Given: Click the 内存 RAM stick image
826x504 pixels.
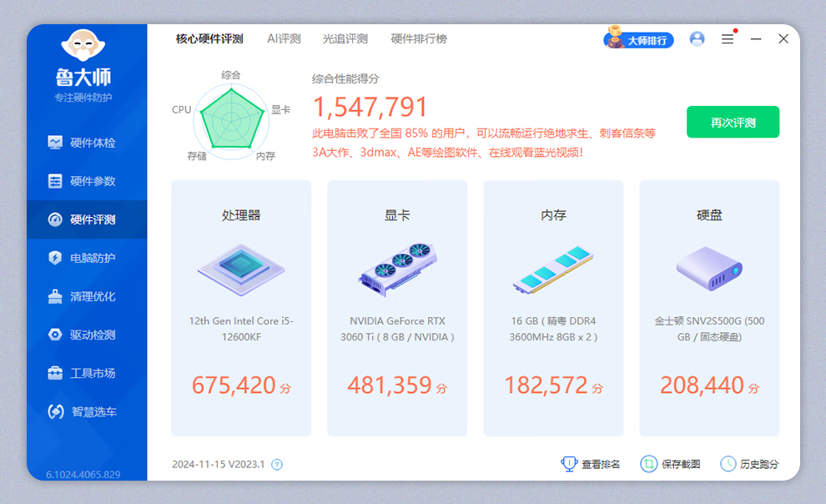Looking at the screenshot, I should [x=553, y=270].
